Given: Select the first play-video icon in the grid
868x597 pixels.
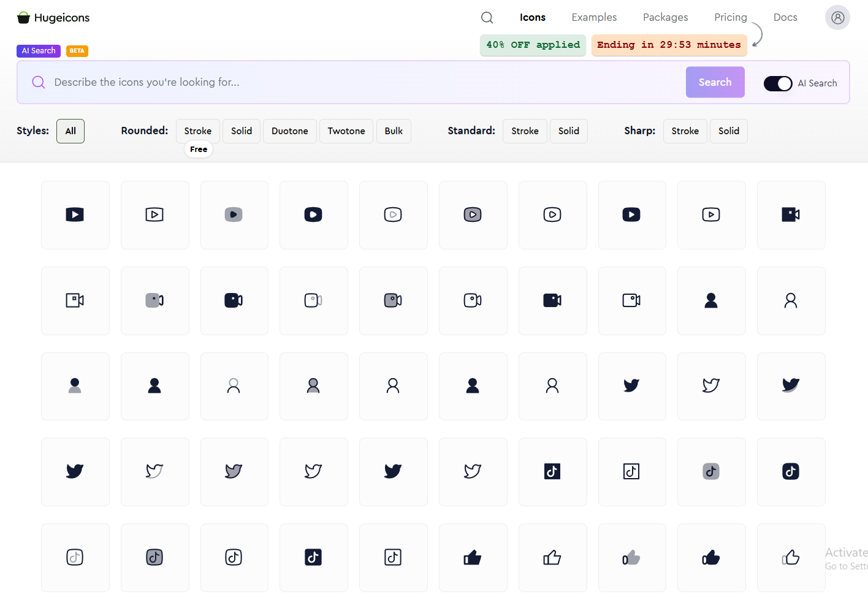Looking at the screenshot, I should tap(75, 215).
